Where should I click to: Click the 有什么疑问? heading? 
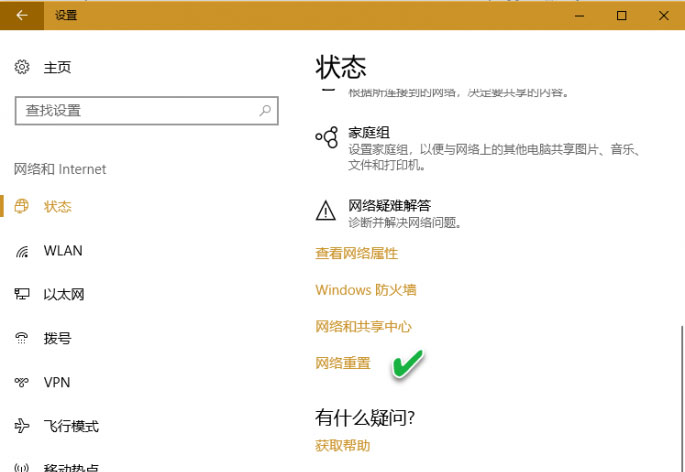click(x=365, y=417)
